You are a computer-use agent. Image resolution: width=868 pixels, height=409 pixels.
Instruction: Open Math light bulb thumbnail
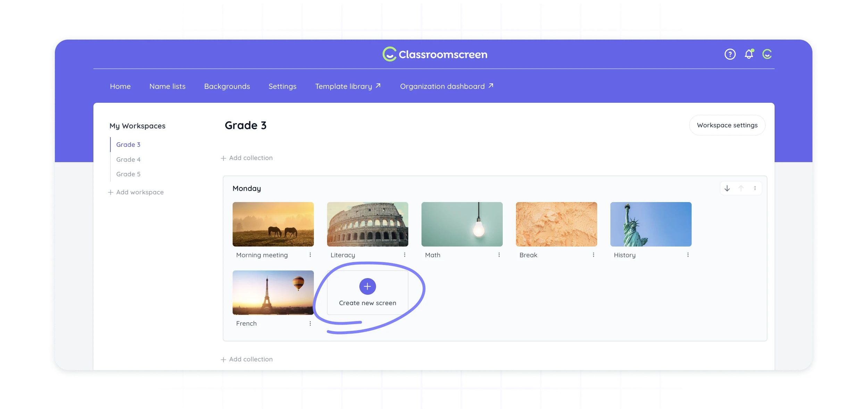point(462,224)
